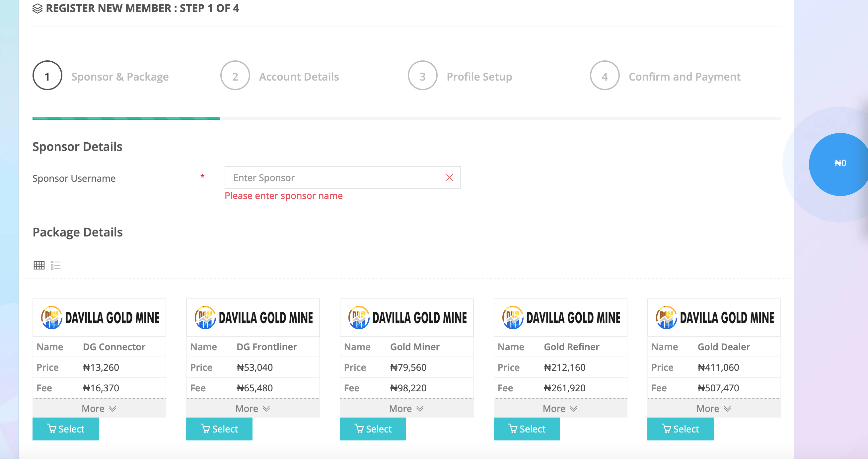
Task: Click the DG Connector name cell
Action: pyautogui.click(x=114, y=347)
